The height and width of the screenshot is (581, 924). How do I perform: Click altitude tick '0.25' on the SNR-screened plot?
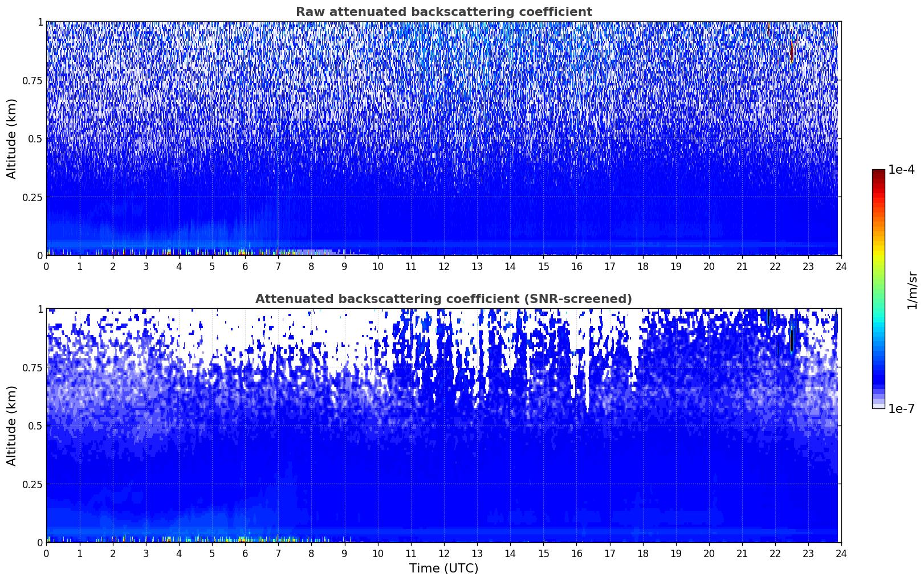tap(32, 484)
